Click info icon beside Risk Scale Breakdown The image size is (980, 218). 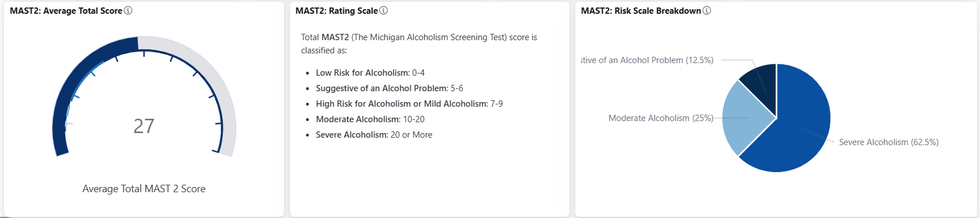707,10
